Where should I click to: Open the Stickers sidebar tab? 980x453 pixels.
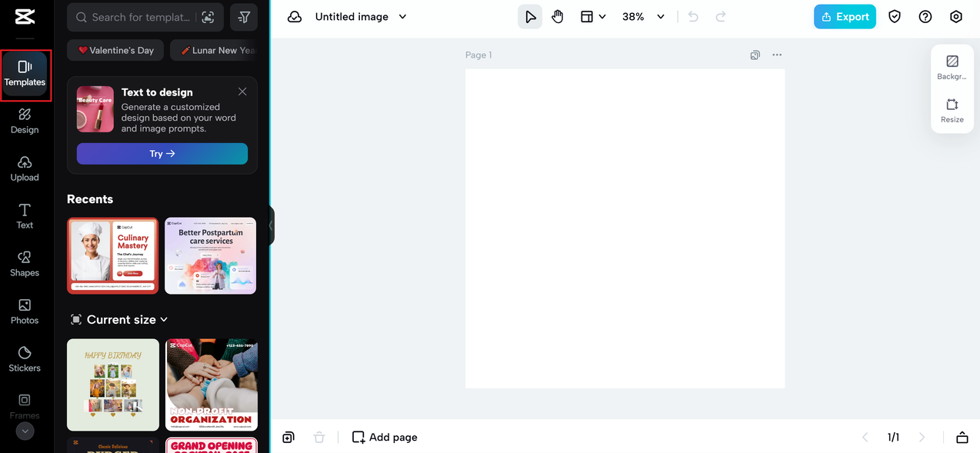pos(25,360)
